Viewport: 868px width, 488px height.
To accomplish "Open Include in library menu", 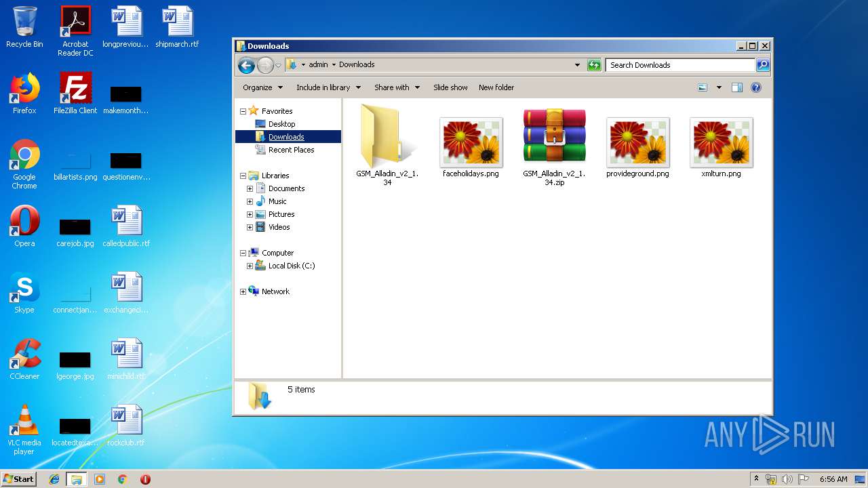I will pos(328,87).
